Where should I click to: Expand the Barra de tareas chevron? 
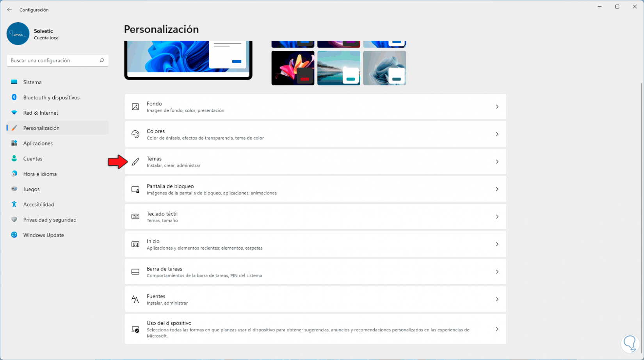point(497,272)
